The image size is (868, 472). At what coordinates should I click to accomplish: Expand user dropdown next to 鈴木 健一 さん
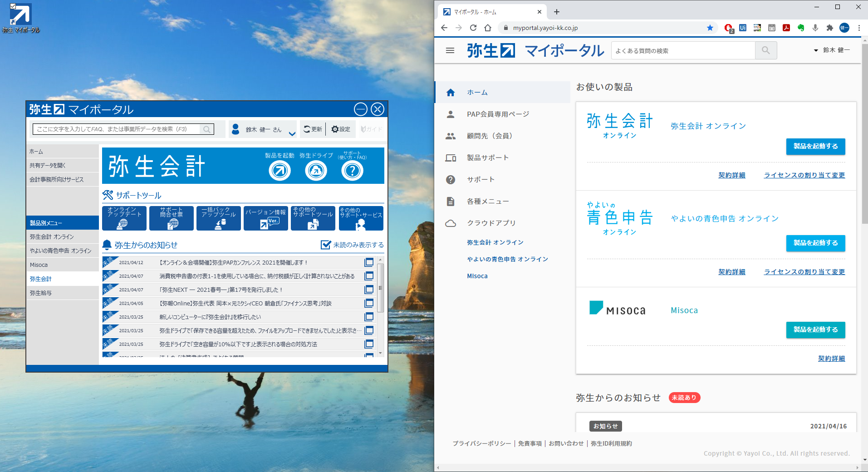(x=292, y=133)
